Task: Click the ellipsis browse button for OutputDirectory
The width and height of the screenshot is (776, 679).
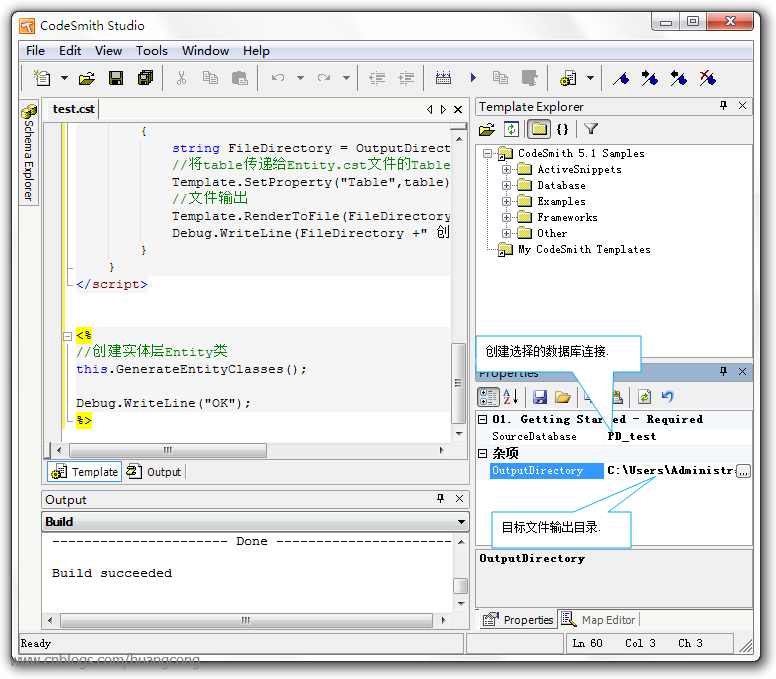Action: [743, 471]
